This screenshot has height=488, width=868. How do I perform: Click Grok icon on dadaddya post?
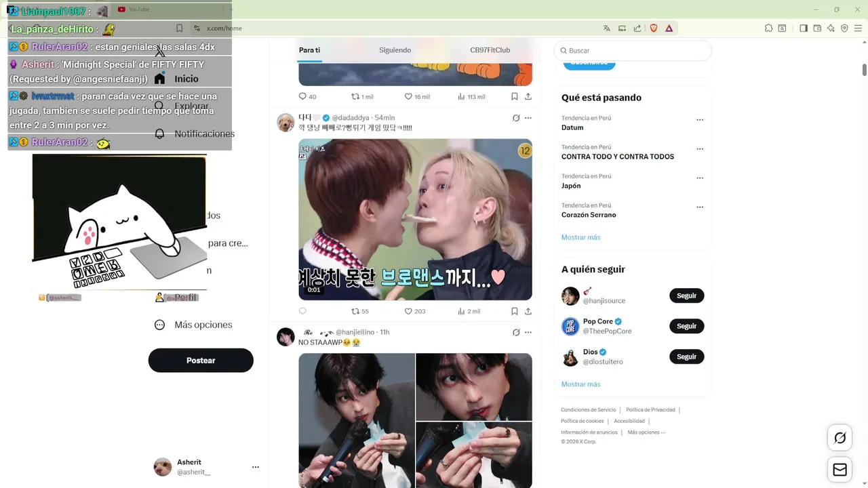516,118
